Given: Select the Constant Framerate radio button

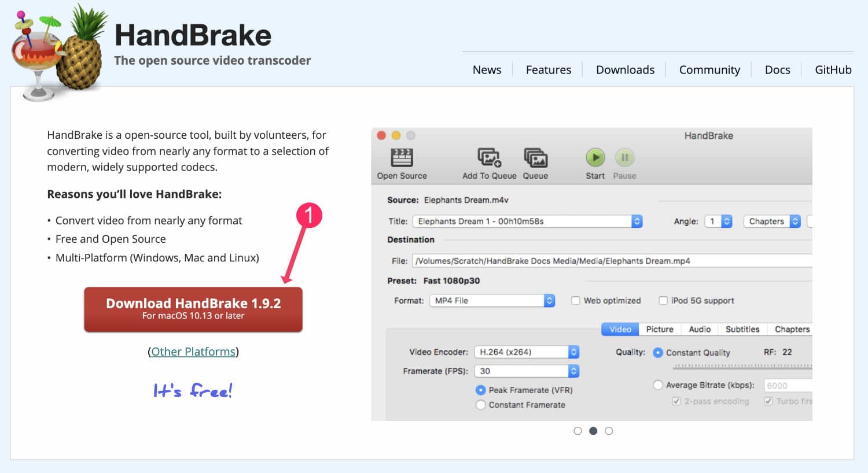Looking at the screenshot, I should click(480, 405).
